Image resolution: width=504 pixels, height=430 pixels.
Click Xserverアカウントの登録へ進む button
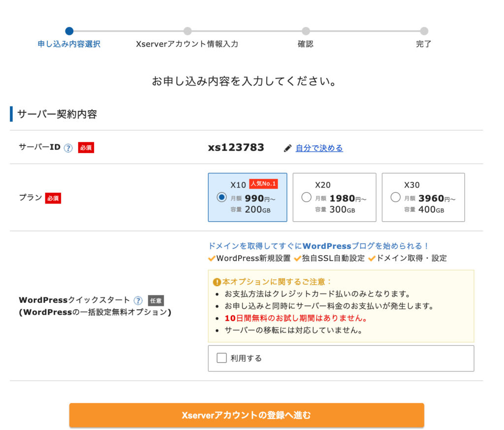247,415
